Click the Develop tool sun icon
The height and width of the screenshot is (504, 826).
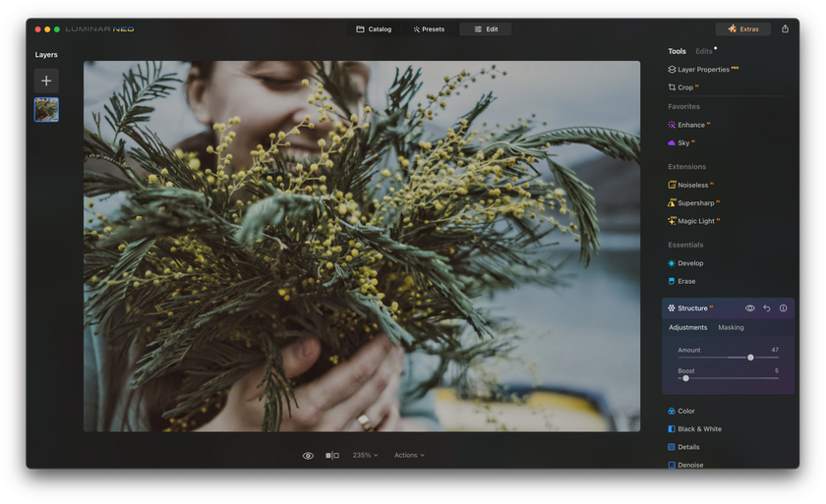(672, 263)
